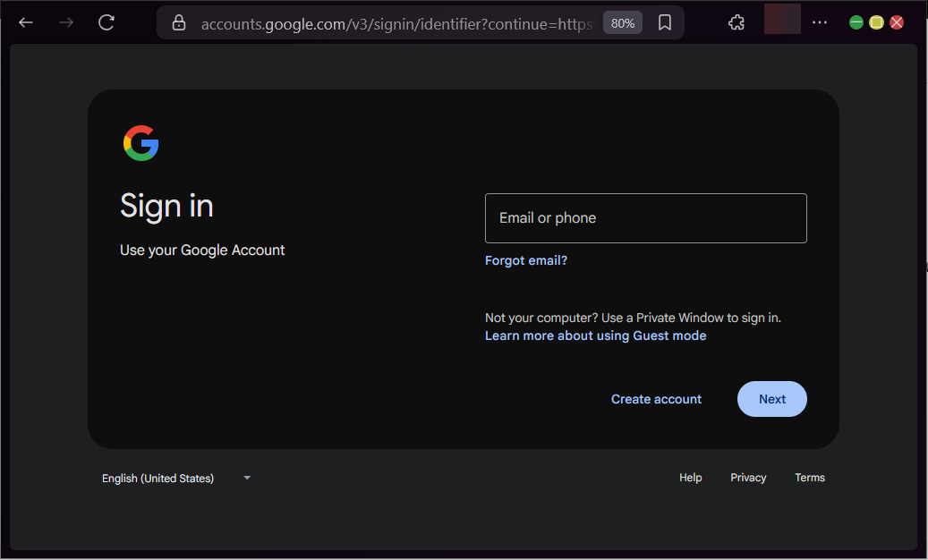Open the Privacy link
The image size is (928, 560).
pos(748,478)
